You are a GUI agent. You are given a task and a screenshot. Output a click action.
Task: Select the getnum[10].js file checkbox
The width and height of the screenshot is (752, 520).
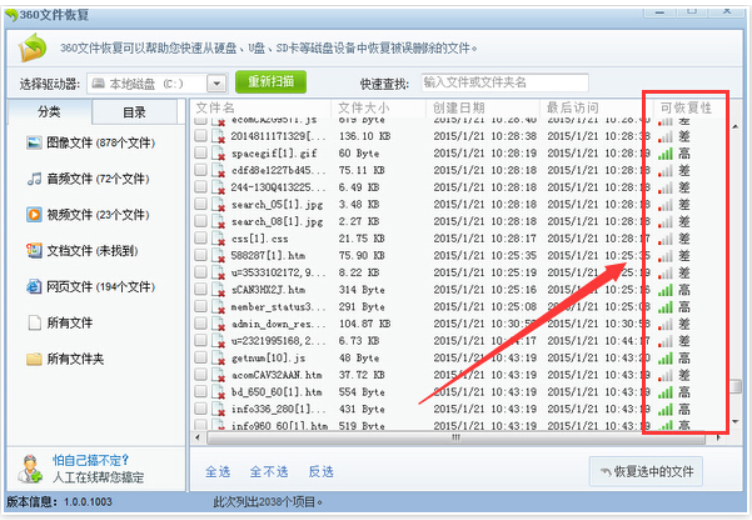(201, 358)
